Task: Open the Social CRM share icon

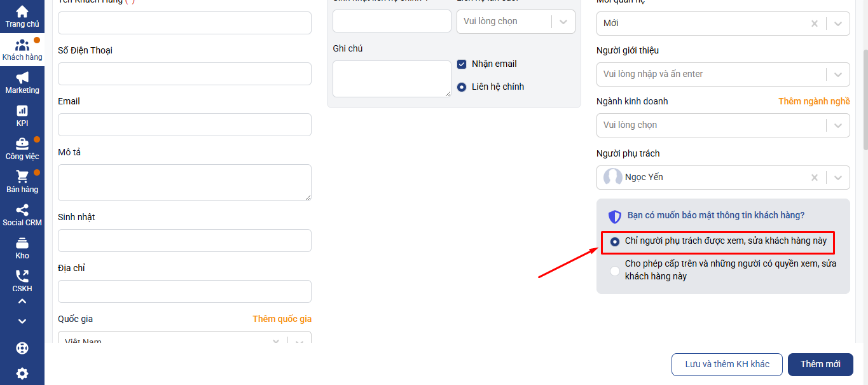Action: [x=22, y=210]
